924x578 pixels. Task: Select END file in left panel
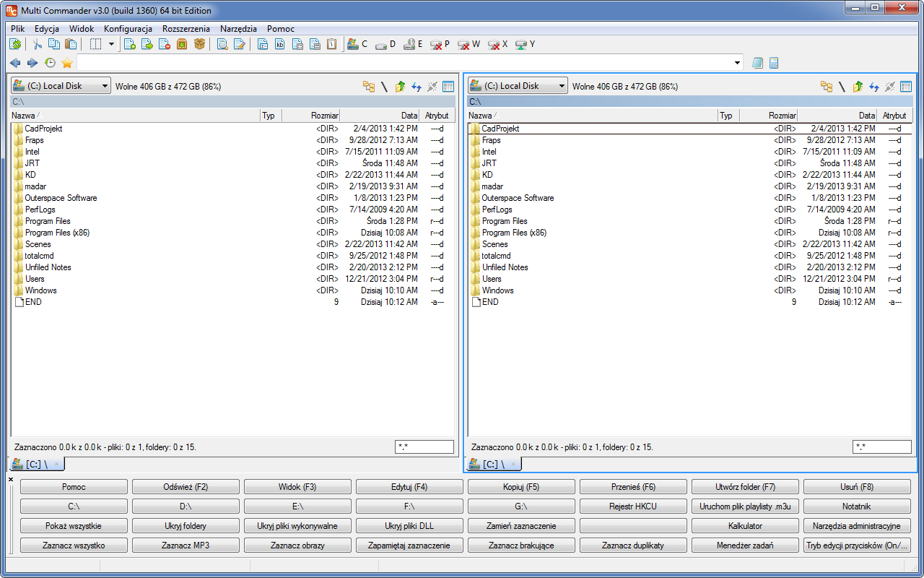pos(233,302)
